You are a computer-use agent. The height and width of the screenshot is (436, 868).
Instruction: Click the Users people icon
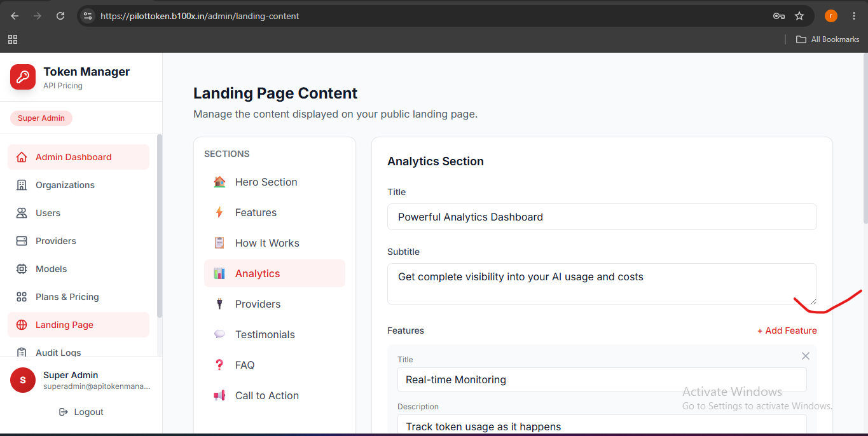click(x=22, y=213)
